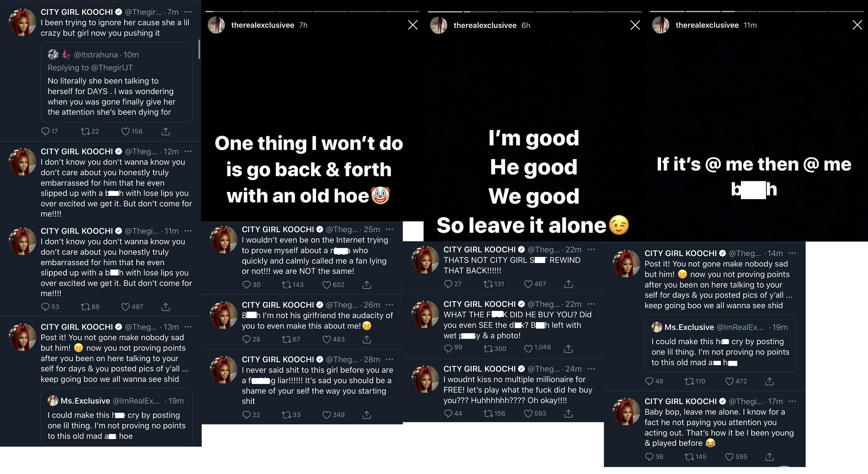Like the tweet with 1,048 likes
Screen dimensions: 868x474
click(528, 348)
